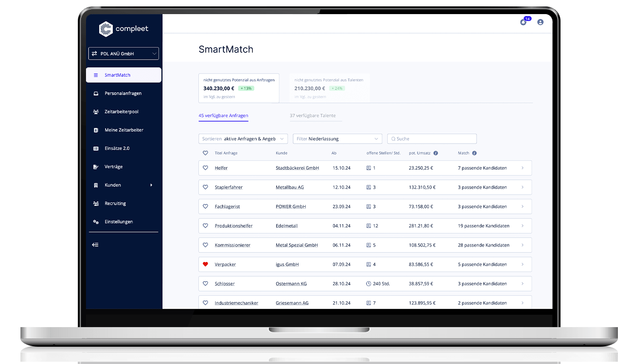Click the info icon next to pot. Umsatz
The height and width of the screenshot is (364, 637).
pos(436,153)
